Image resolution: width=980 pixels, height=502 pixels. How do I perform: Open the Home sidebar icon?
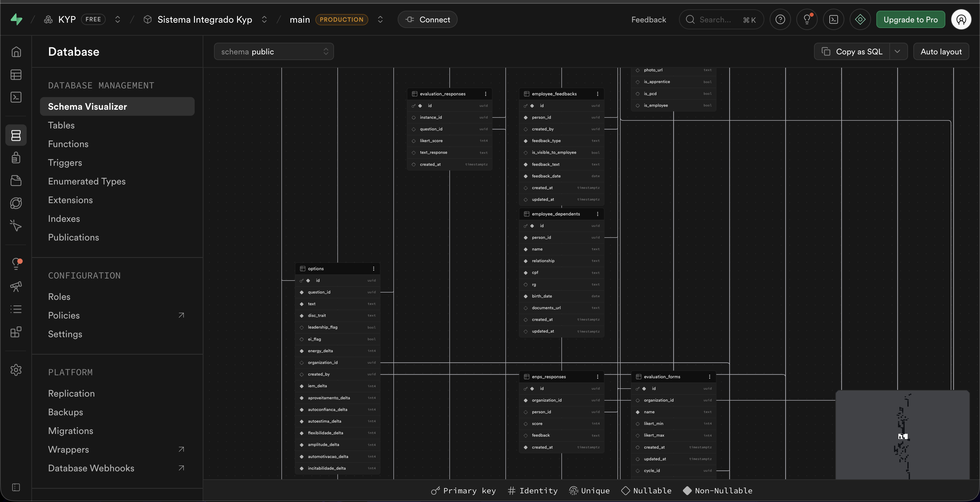(16, 52)
